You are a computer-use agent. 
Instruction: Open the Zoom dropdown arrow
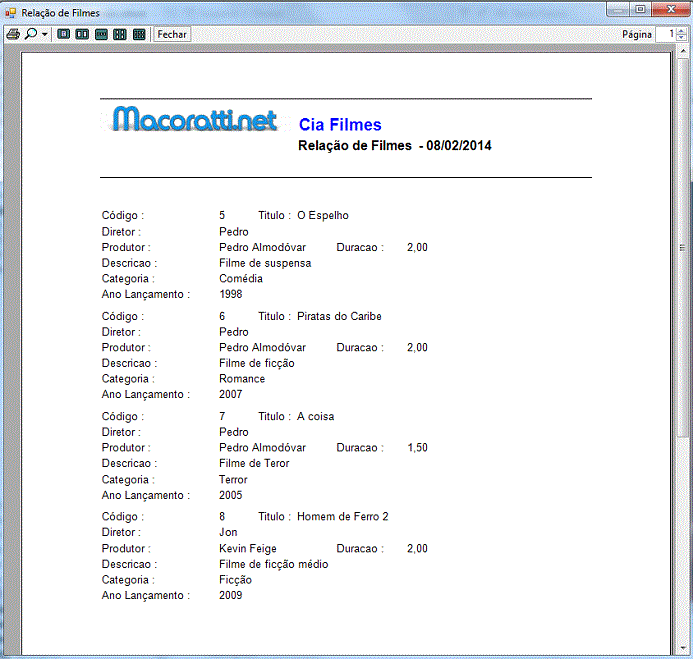tap(45, 34)
